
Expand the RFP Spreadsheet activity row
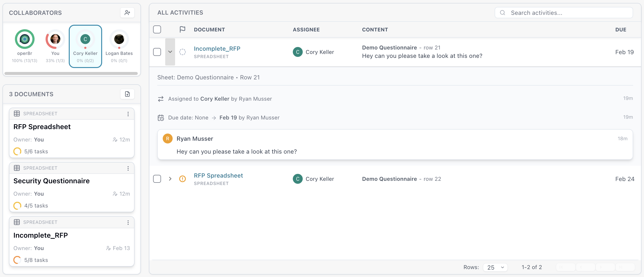170,179
